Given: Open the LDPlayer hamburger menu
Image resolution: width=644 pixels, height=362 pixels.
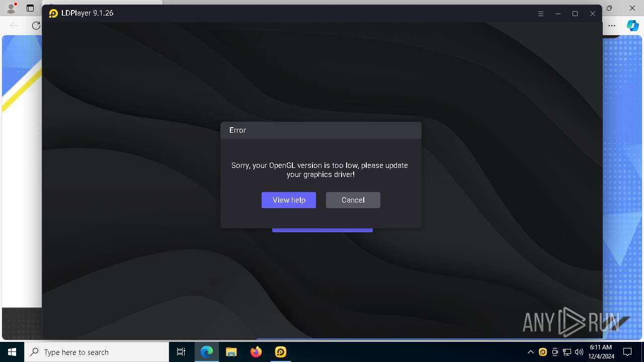Looking at the screenshot, I should pyautogui.click(x=541, y=14).
